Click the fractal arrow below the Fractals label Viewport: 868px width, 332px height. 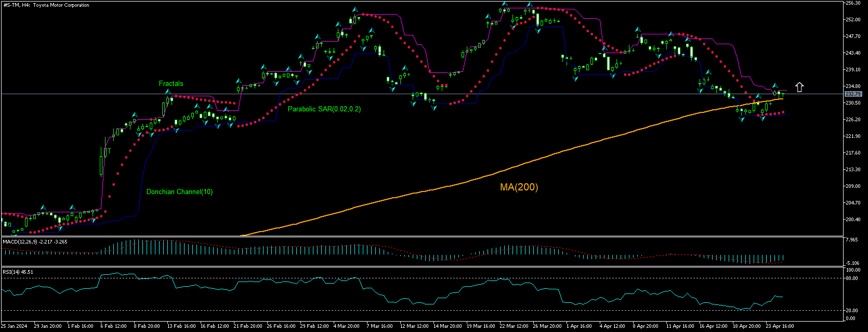coord(168,93)
